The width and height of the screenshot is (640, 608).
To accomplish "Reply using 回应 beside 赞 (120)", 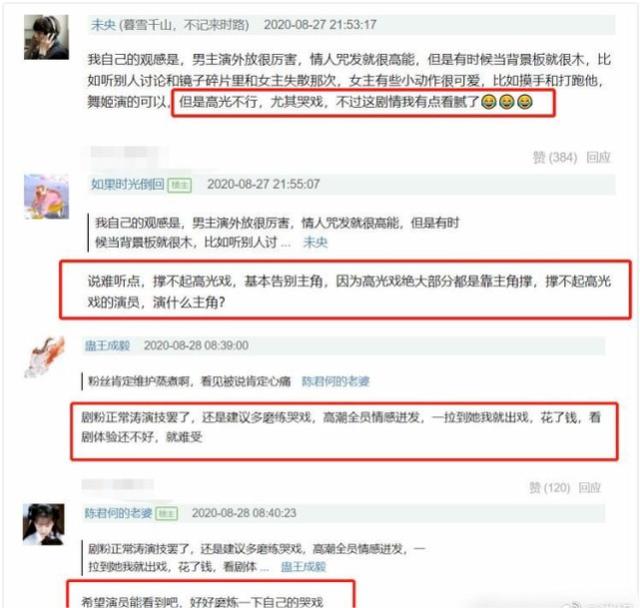I will tap(589, 488).
